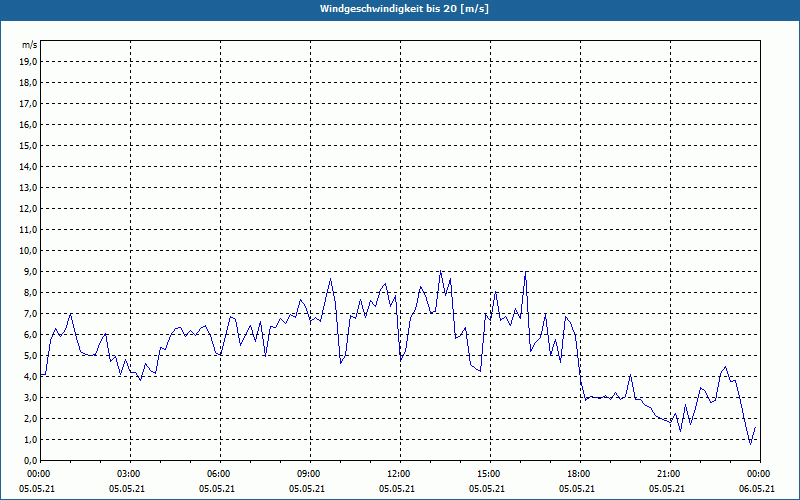
Task: Select the 06:00 time label
Action: [218, 474]
